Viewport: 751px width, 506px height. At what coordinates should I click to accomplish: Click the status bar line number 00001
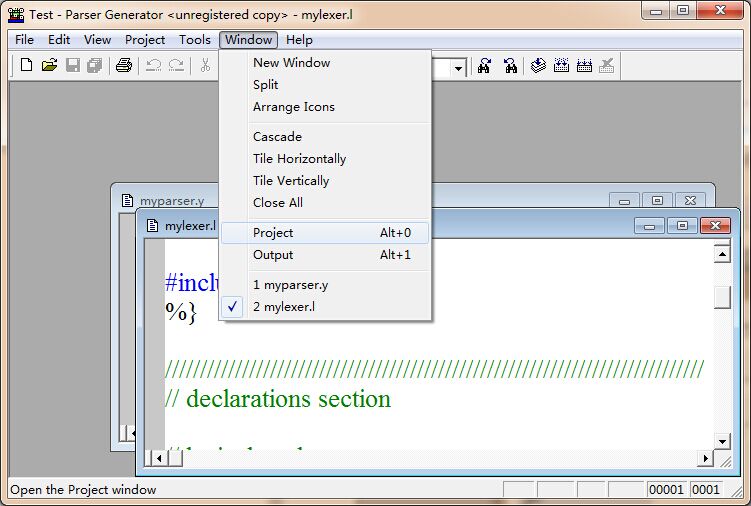click(666, 490)
